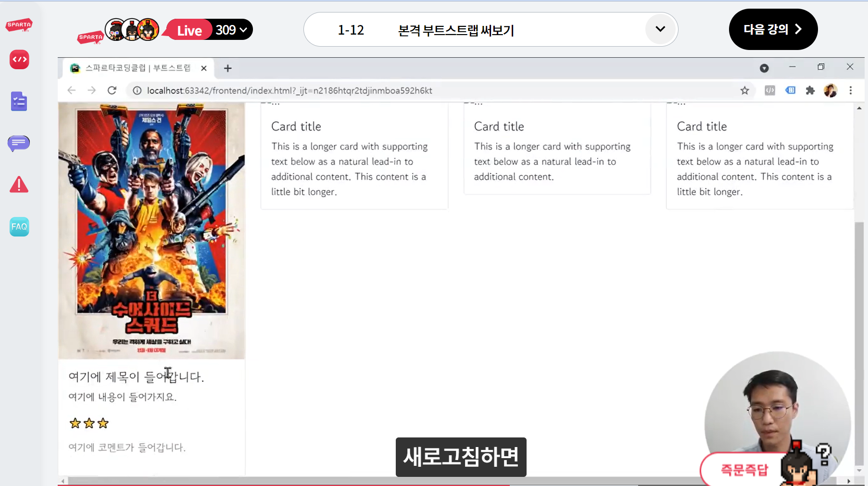Close the 스파르타코딩클럽 browser tab
This screenshot has width=868, height=486.
[204, 68]
